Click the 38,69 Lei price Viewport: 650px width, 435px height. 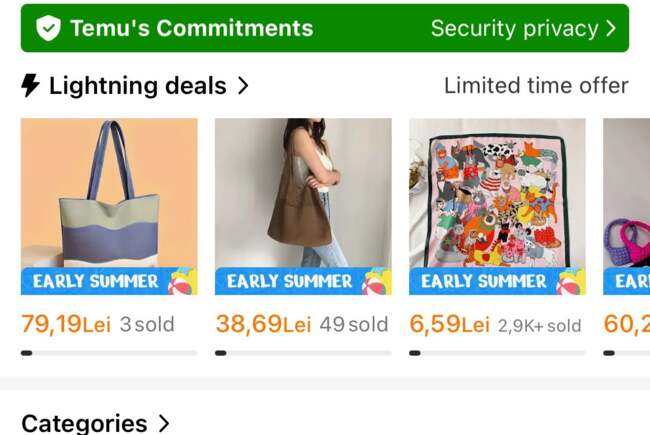pos(263,324)
